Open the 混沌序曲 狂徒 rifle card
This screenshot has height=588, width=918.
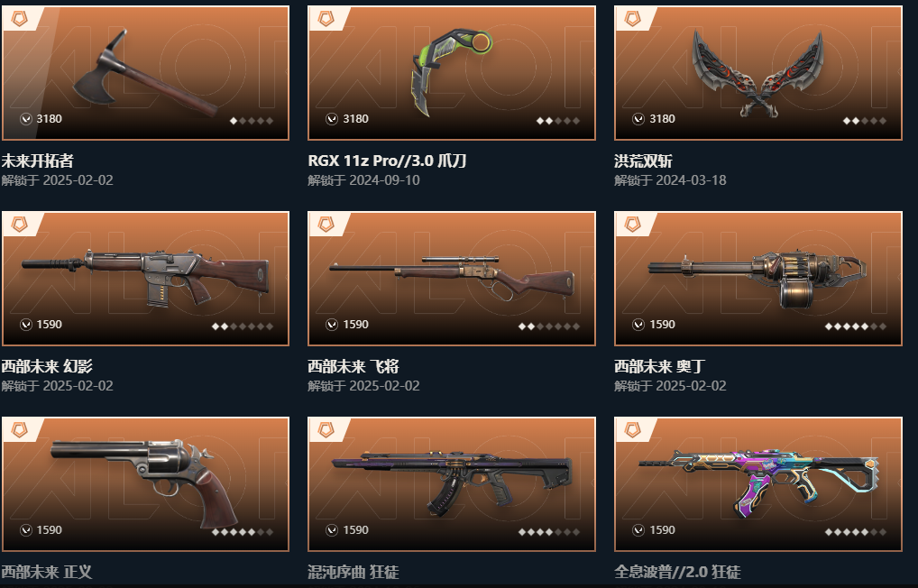click(452, 484)
